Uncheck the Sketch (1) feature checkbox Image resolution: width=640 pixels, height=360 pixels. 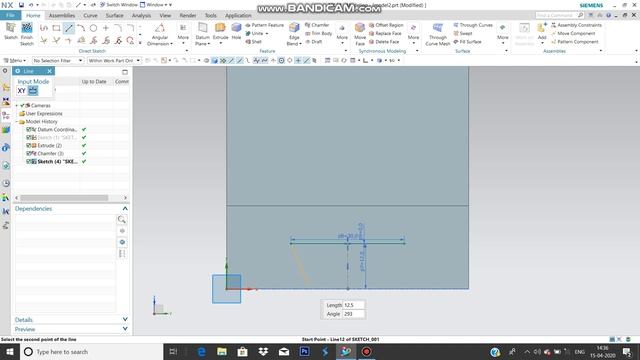29,138
